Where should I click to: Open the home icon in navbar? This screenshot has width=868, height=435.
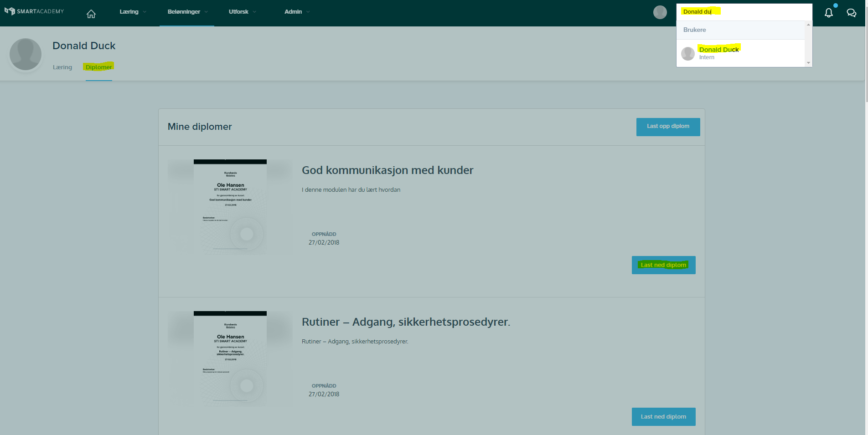click(x=91, y=14)
